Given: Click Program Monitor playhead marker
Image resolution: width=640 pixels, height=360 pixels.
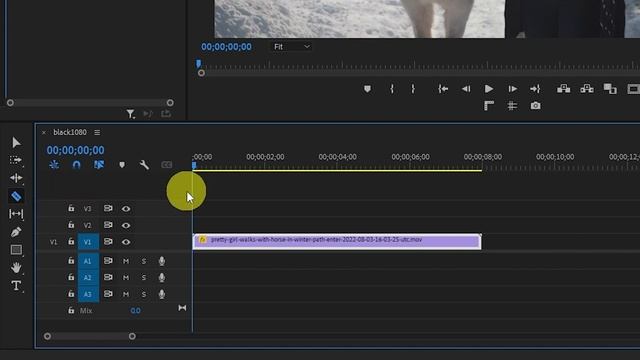Looking at the screenshot, I should click(198, 63).
